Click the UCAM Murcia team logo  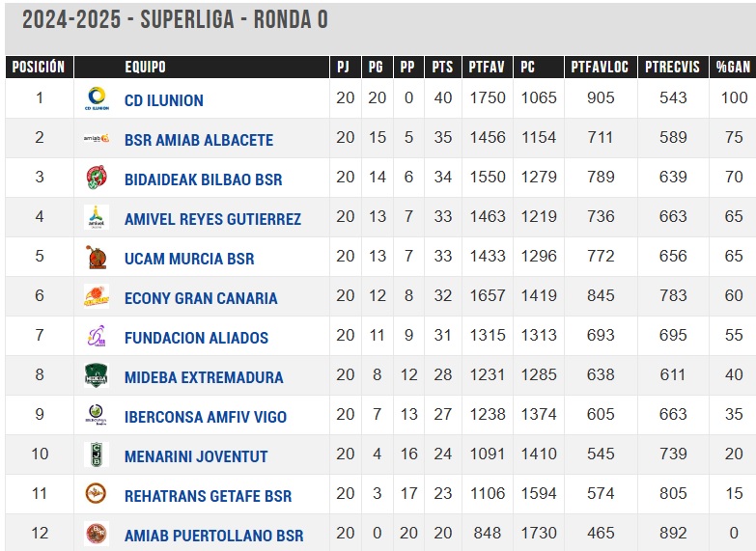(97, 257)
